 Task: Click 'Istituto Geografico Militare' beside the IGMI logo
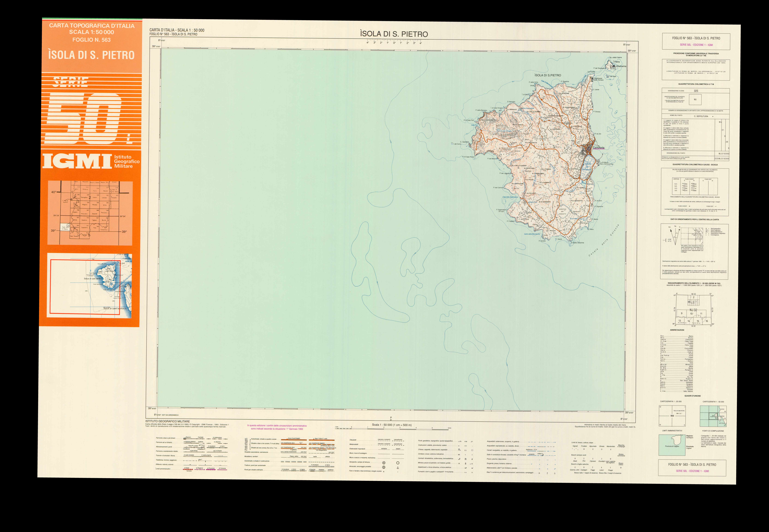(127, 161)
